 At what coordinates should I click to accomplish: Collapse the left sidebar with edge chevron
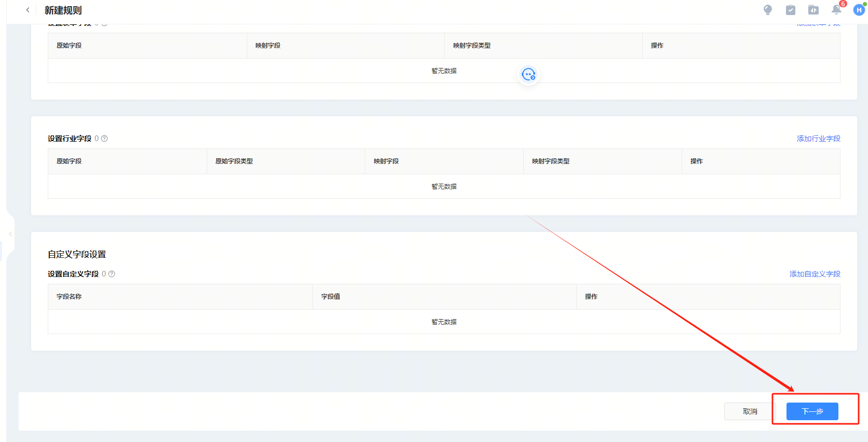tap(10, 234)
